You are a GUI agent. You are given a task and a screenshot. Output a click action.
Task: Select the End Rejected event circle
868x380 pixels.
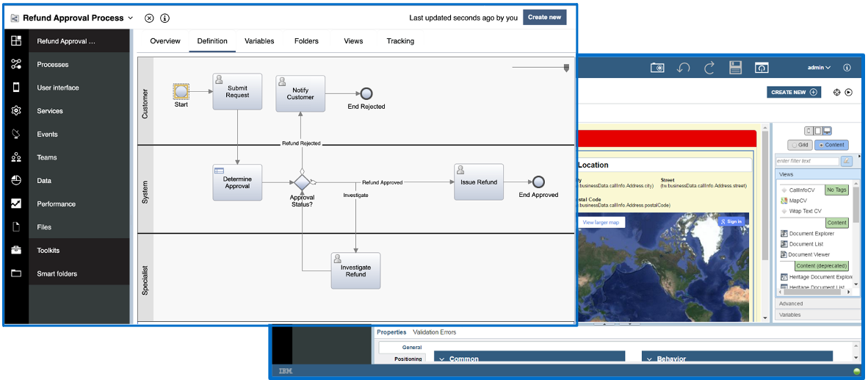click(x=366, y=93)
